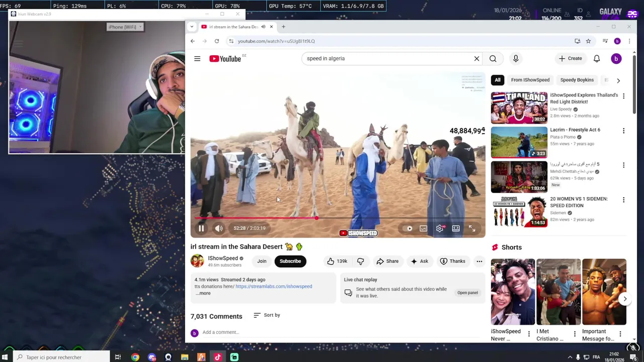Go to the YouTube home logo

pos(225,59)
